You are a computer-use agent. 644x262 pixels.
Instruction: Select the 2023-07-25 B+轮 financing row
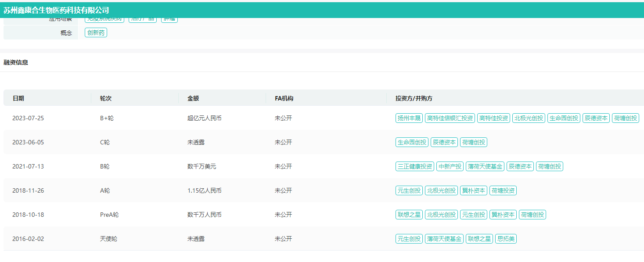(x=193, y=118)
